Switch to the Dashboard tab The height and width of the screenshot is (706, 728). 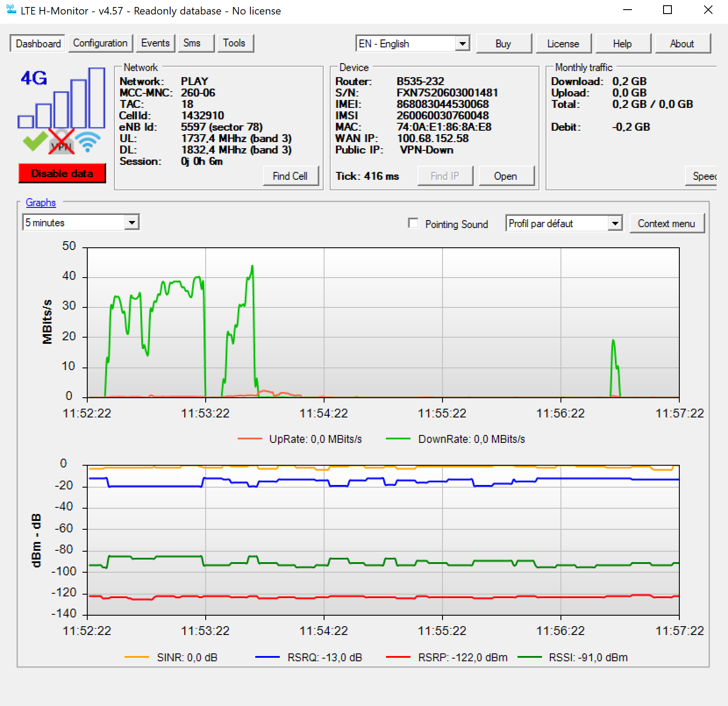38,43
